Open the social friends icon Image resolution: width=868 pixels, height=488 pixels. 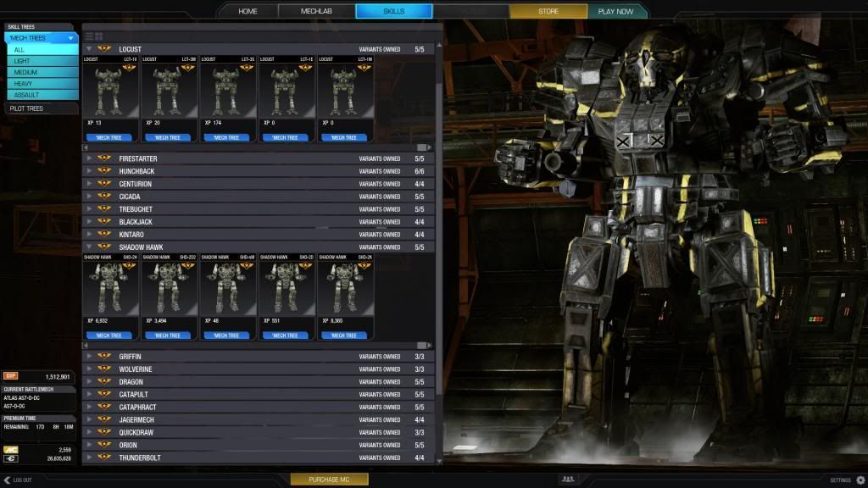pyautogui.click(x=568, y=480)
